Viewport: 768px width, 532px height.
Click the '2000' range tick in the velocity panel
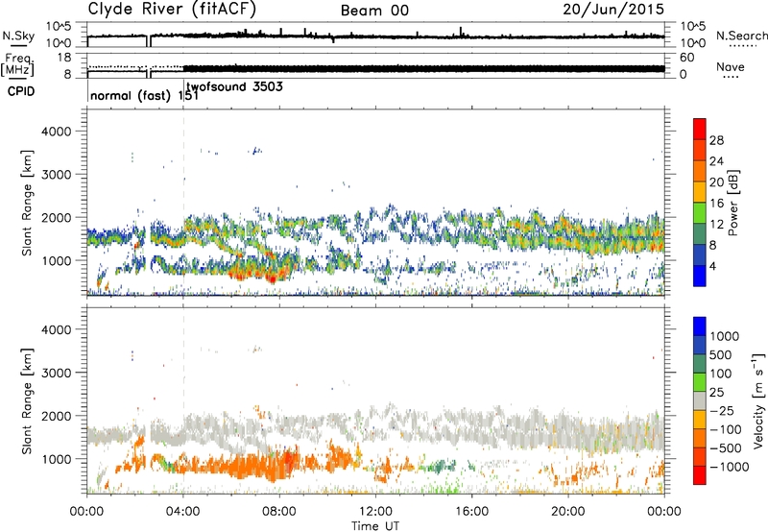56,416
